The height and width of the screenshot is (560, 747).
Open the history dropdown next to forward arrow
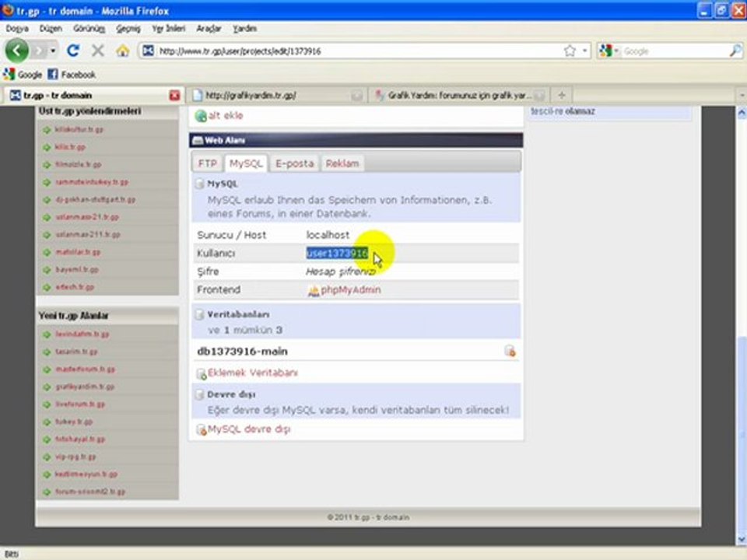[53, 51]
